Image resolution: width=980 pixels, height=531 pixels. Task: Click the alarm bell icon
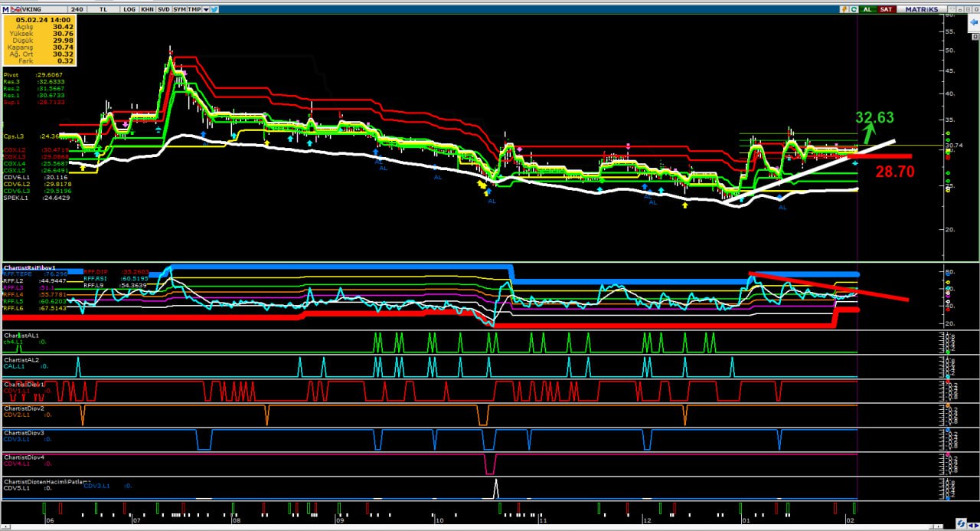tap(843, 9)
